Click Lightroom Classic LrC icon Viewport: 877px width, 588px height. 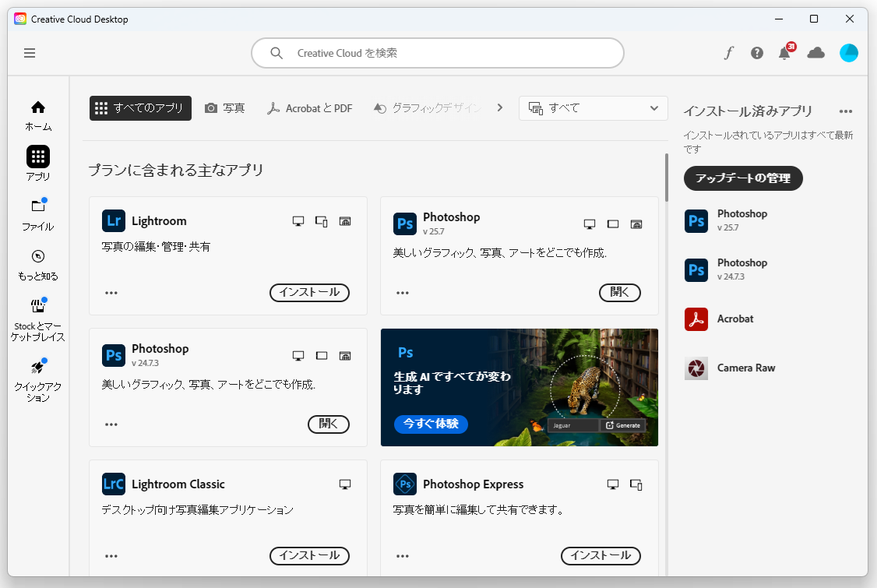[114, 484]
